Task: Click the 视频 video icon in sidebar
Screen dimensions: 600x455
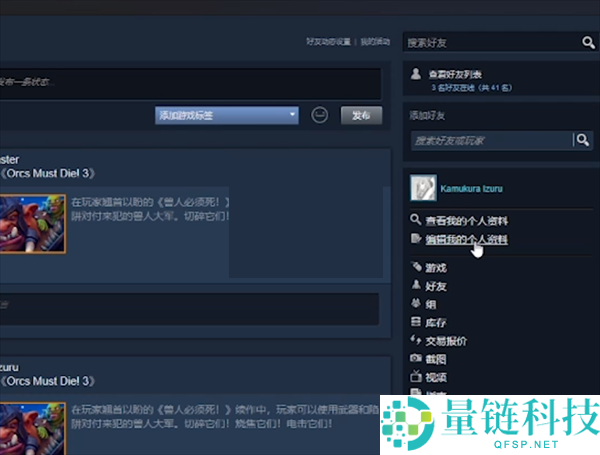Action: point(416,377)
